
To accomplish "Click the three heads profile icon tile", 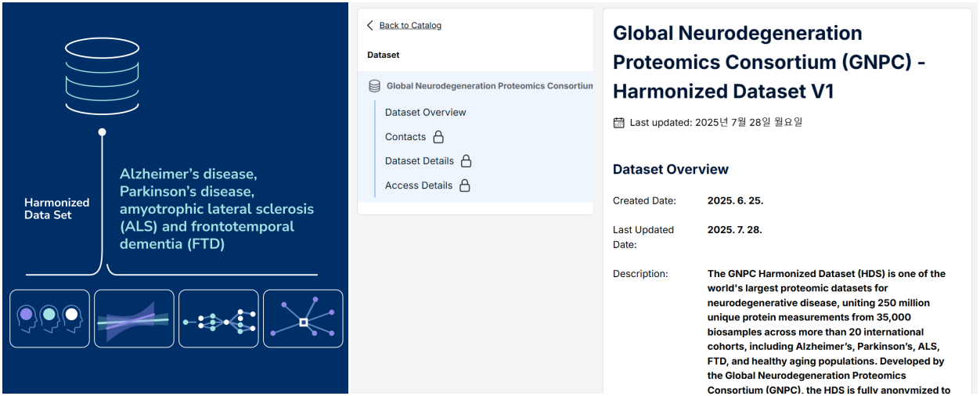I will coord(49,319).
